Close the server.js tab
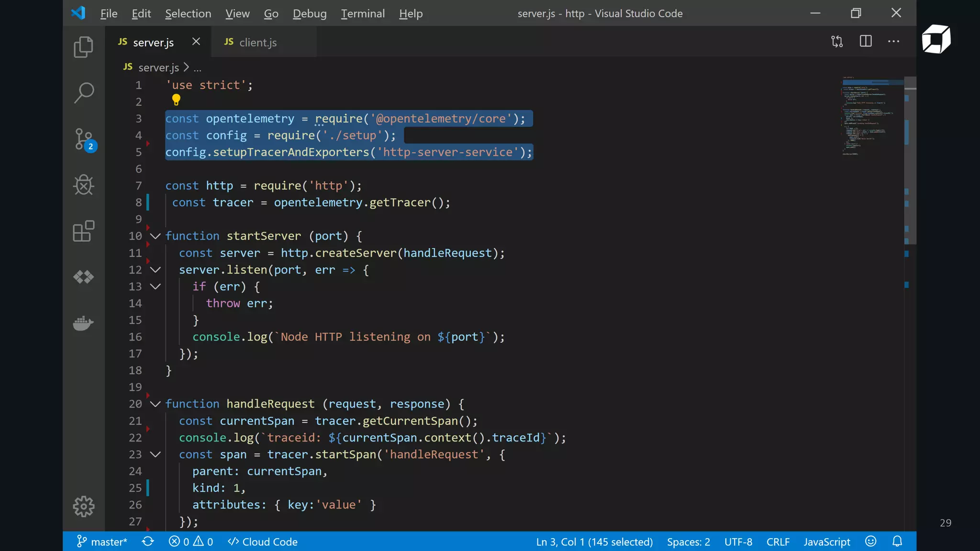980x551 pixels. [x=196, y=42]
